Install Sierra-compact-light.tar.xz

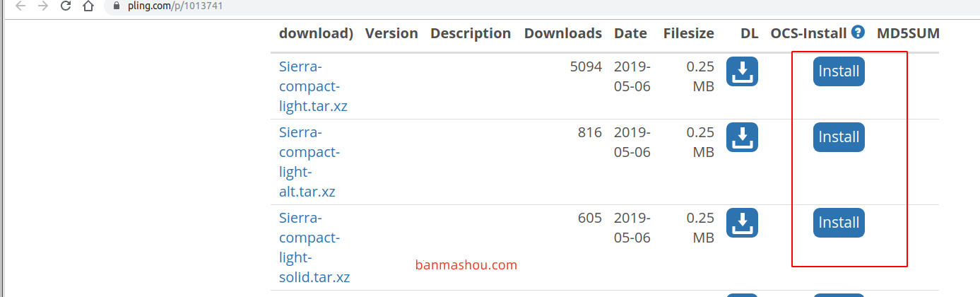[839, 71]
